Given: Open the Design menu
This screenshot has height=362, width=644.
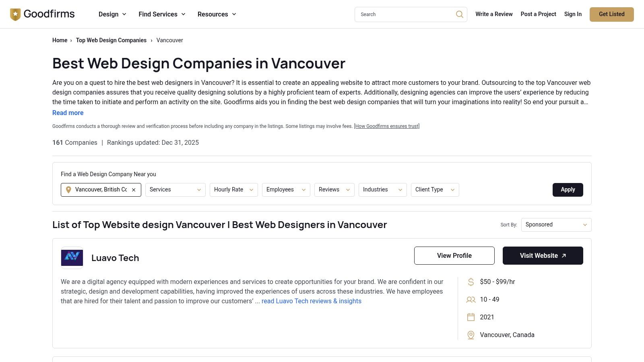Looking at the screenshot, I should 112,14.
